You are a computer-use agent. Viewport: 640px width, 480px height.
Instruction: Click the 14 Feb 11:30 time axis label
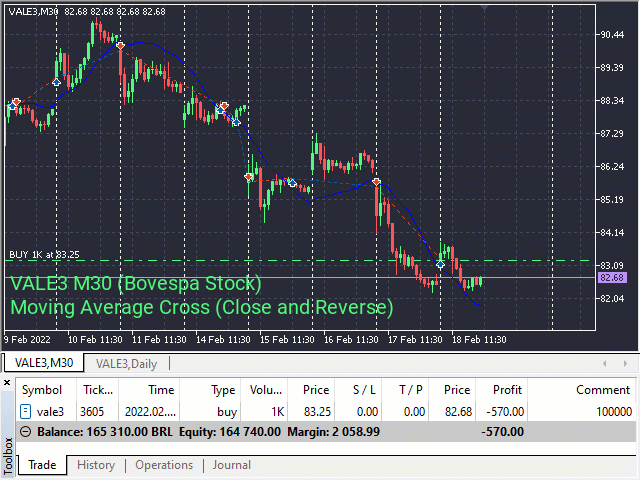tap(223, 340)
